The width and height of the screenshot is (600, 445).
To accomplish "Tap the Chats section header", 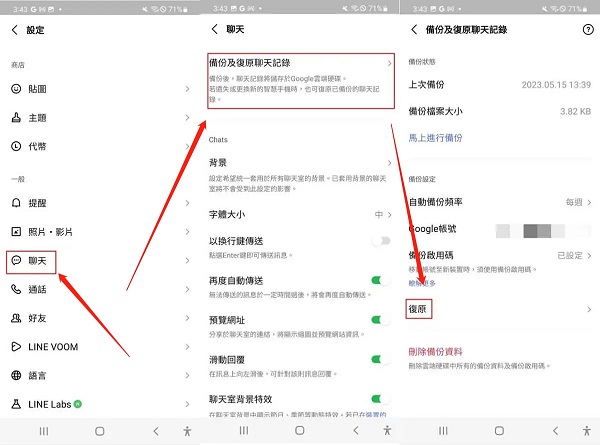I will point(218,140).
